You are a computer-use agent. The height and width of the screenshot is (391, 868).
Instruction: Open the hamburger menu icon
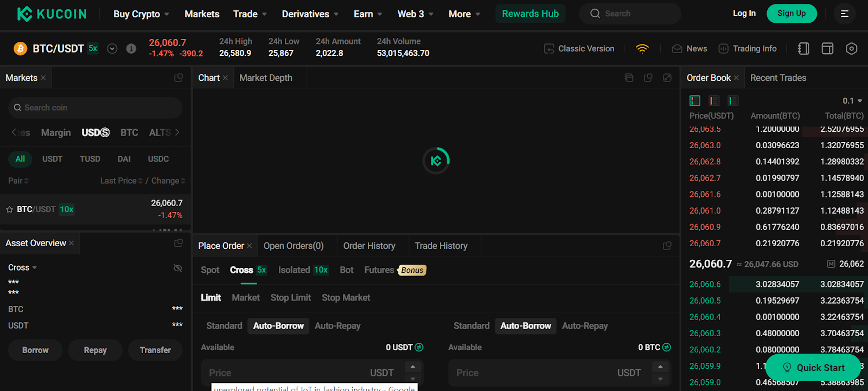(x=845, y=14)
